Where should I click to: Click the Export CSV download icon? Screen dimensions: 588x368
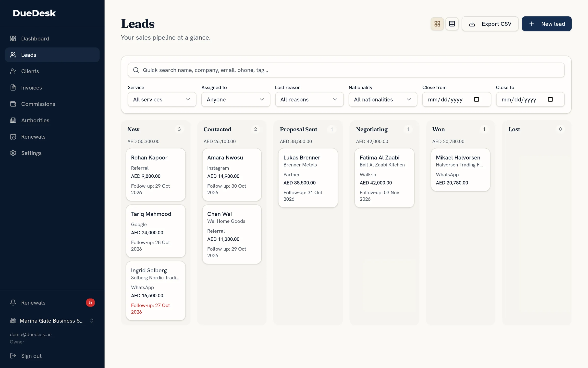click(472, 24)
